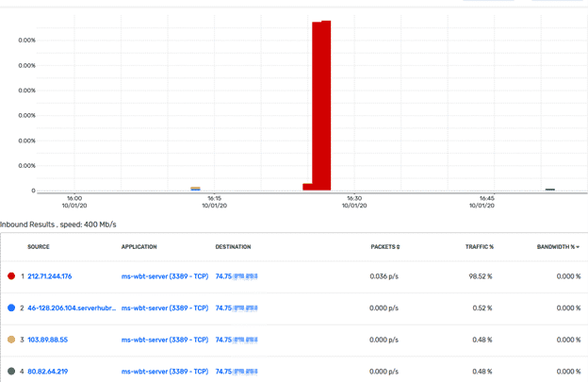Click the Source column header
The height and width of the screenshot is (382, 588).
39,247
